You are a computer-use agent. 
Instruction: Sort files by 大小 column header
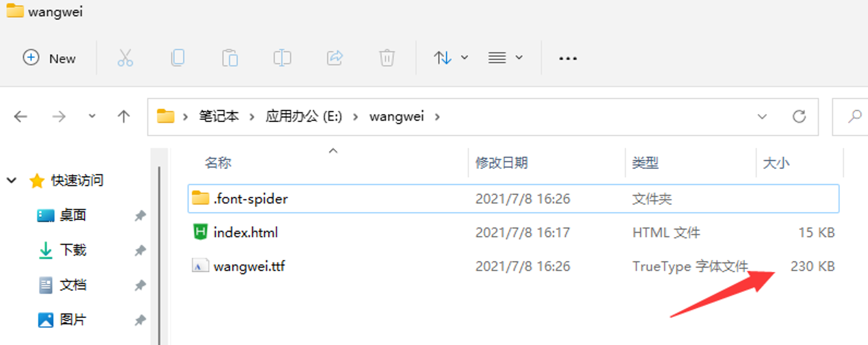click(x=776, y=163)
